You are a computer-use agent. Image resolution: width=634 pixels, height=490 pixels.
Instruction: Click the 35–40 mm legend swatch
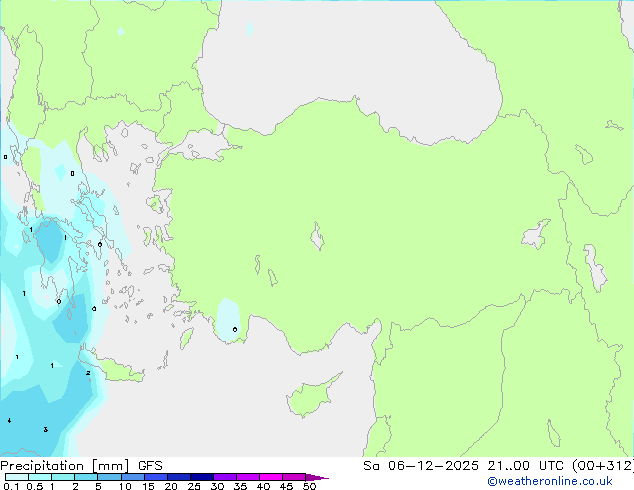[248, 477]
